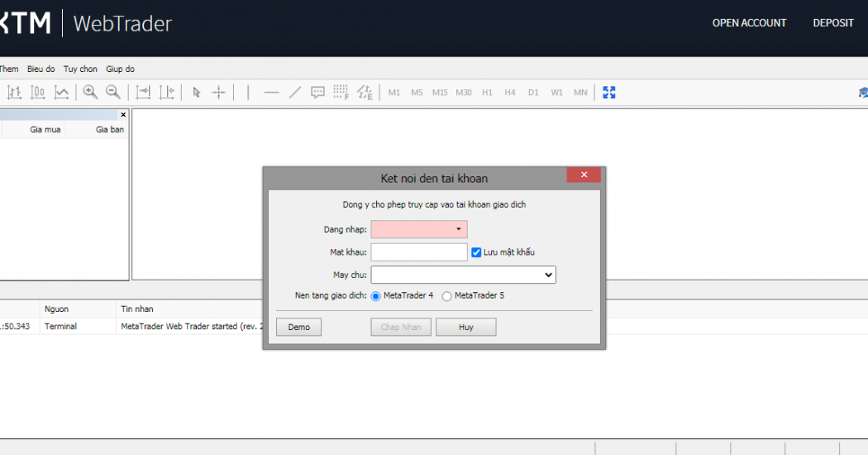Set MN timeframe
This screenshot has height=455, width=868.
[580, 93]
